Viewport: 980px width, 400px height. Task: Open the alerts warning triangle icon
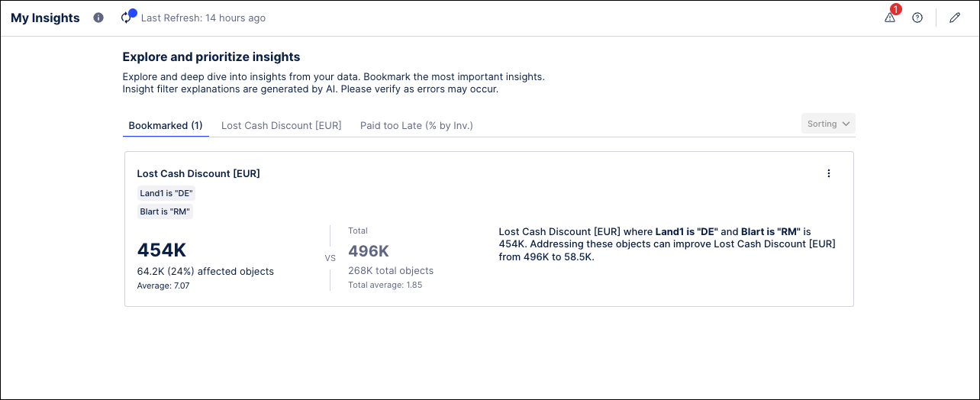click(x=889, y=18)
